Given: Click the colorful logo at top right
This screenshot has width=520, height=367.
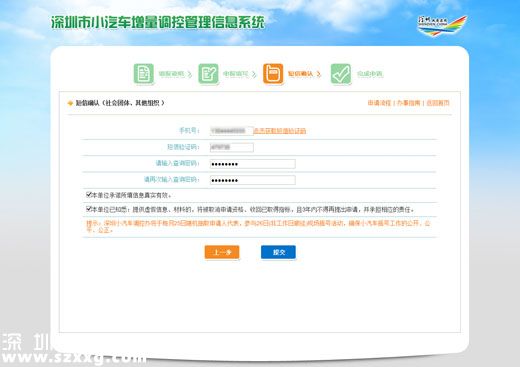Looking at the screenshot, I should tap(442, 25).
